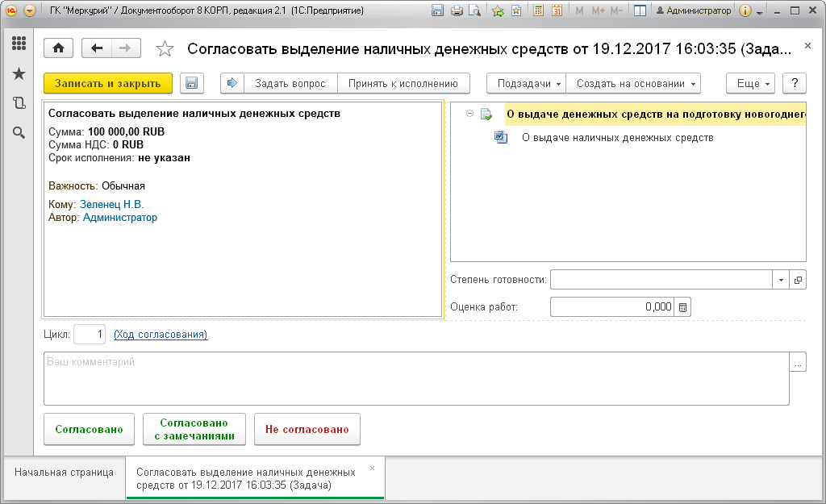Open the Ход согласования link
The image size is (826, 504).
coord(161,335)
